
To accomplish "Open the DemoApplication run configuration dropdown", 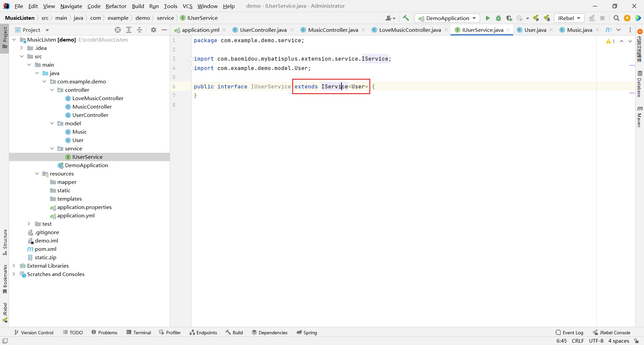I will pos(447,18).
